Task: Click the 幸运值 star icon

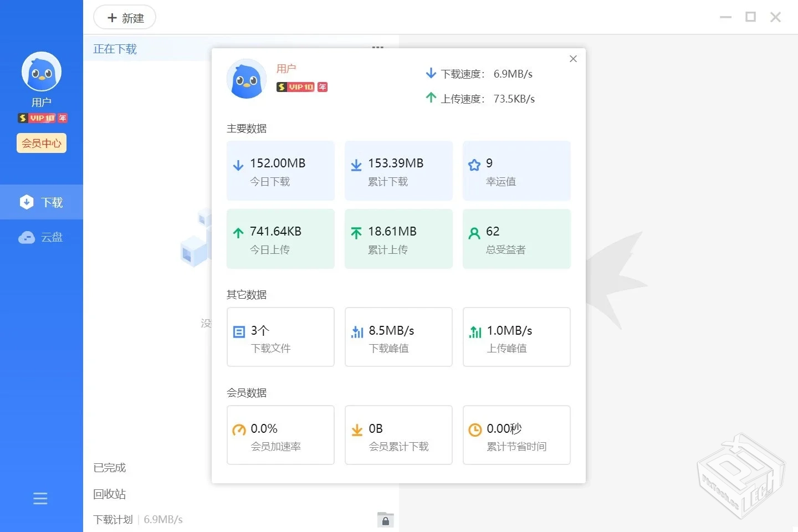Action: click(x=474, y=164)
